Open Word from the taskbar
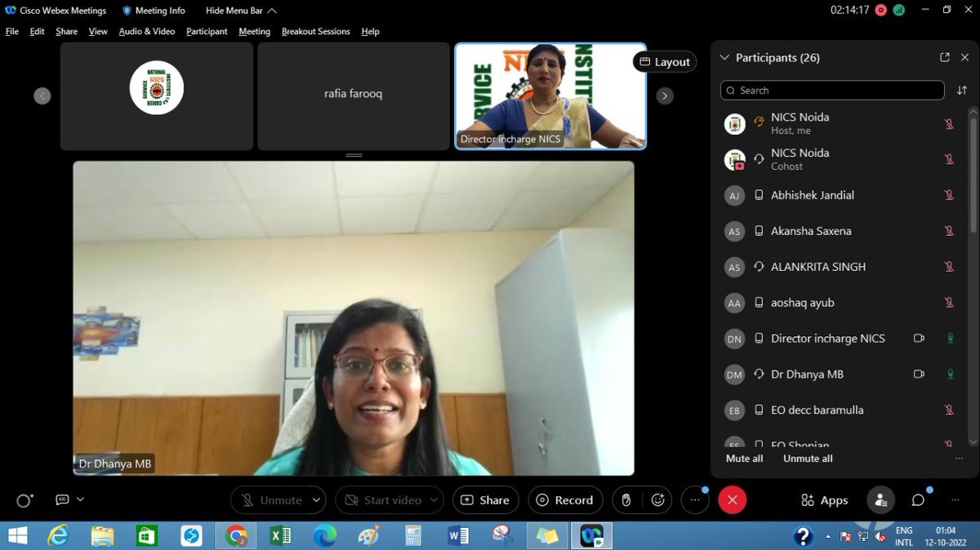Screen dimensions: 980x550 (458, 536)
